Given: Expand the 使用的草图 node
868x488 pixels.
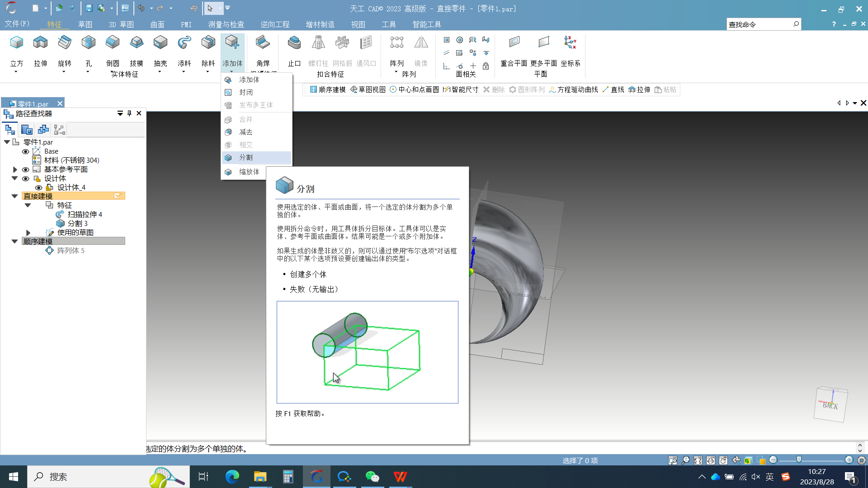Looking at the screenshot, I should 28,233.
